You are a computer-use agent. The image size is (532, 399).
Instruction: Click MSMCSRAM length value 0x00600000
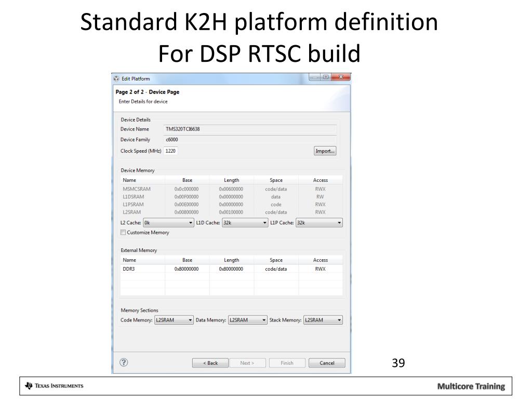[231, 189]
